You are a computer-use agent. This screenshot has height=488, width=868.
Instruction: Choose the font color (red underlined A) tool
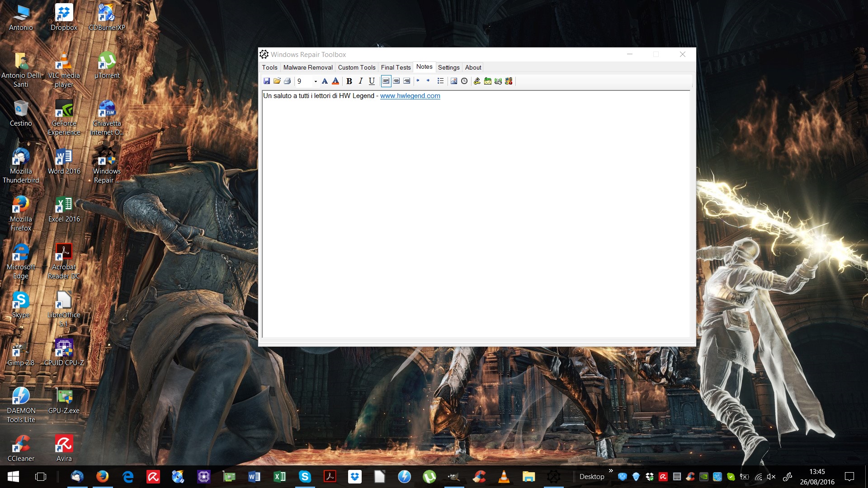click(x=335, y=81)
